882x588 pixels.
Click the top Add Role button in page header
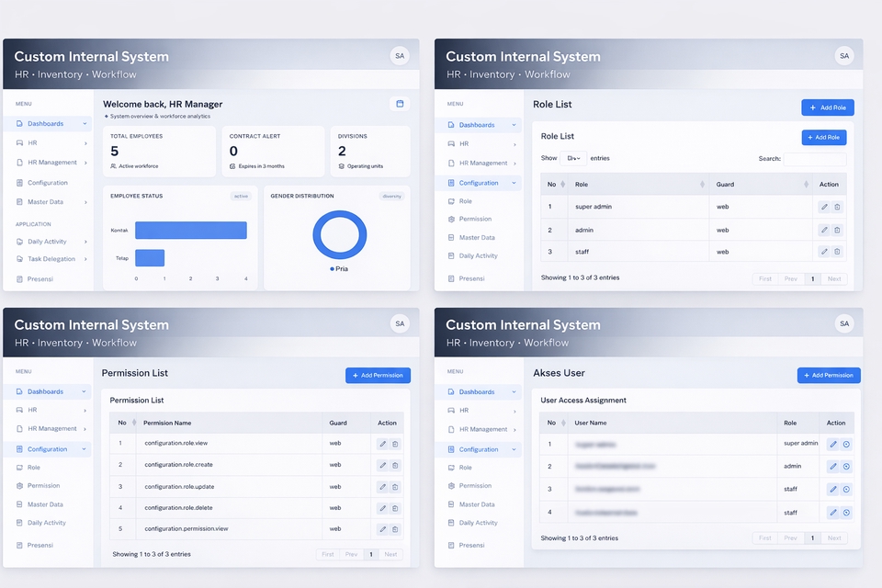[x=827, y=107]
